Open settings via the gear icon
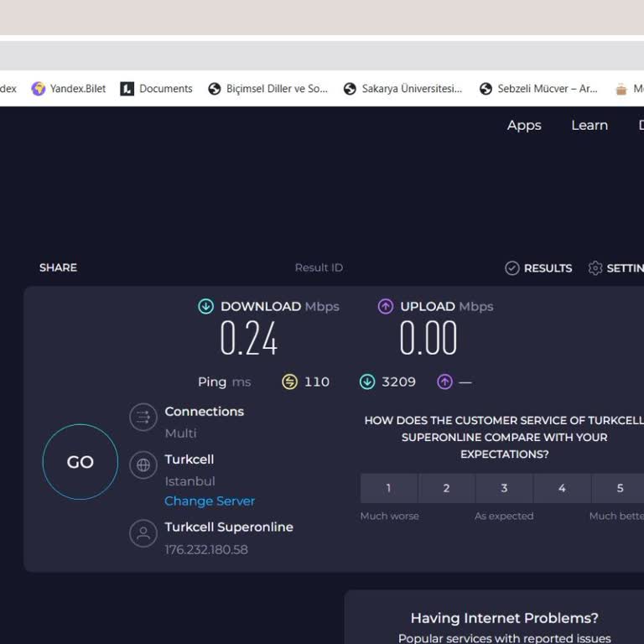 click(x=595, y=268)
